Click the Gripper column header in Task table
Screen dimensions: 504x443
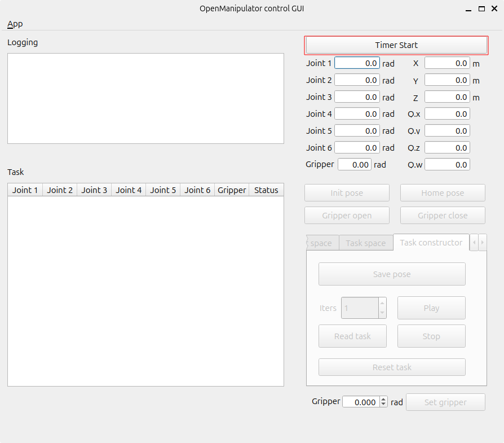232,190
